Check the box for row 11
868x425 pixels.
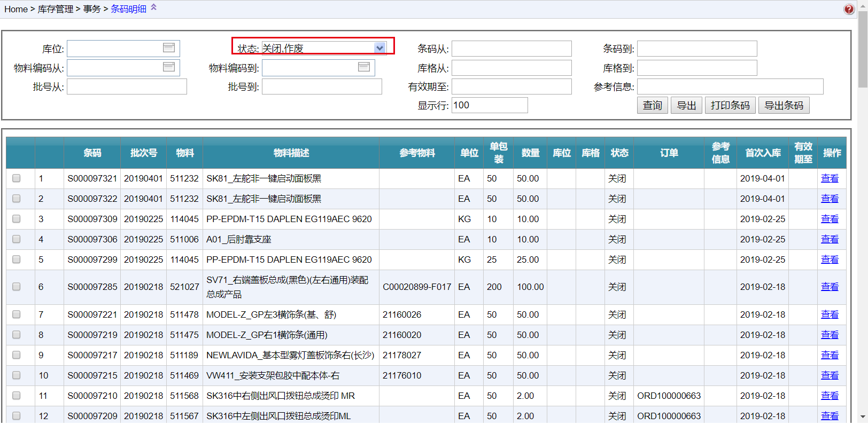tap(17, 396)
